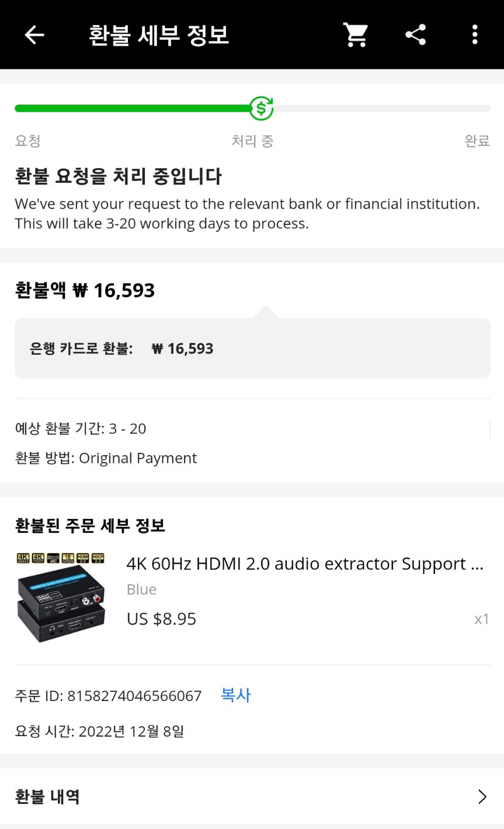Viewport: 504px width, 829px height.
Task: Tap the 환불 세부 정보 page title
Action: point(158,35)
